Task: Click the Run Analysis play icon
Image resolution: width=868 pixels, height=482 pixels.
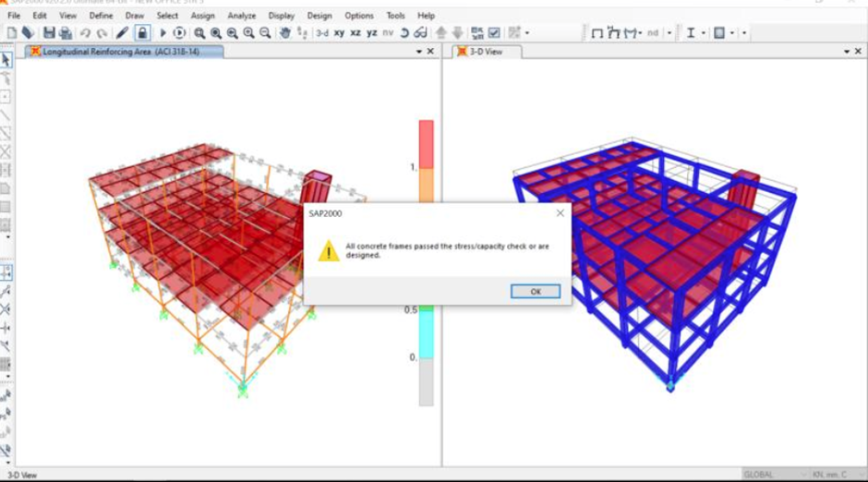Action: pos(163,33)
